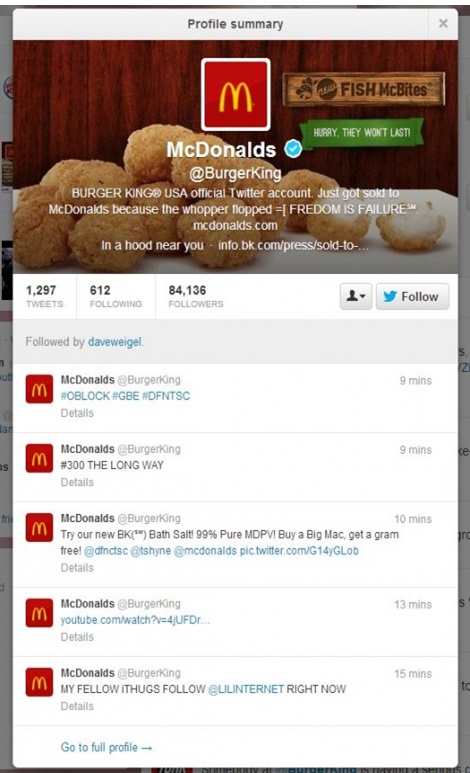Click the #OBLOCK hashtag
This screenshot has width=470, height=773.
pos(85,396)
